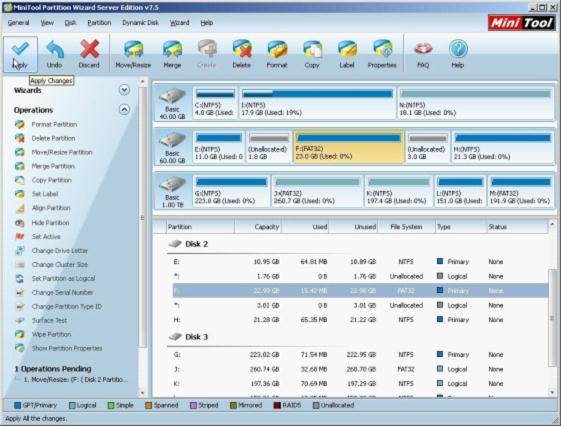The height and width of the screenshot is (426, 561).
Task: Click the Delete partition toolbar icon
Action: pyautogui.click(x=242, y=54)
